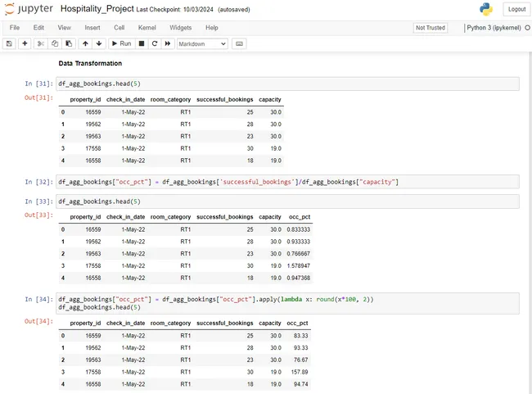Screen dimensions: 532x394
Task: Click room_category header in Out[34] table
Action: [170, 324]
